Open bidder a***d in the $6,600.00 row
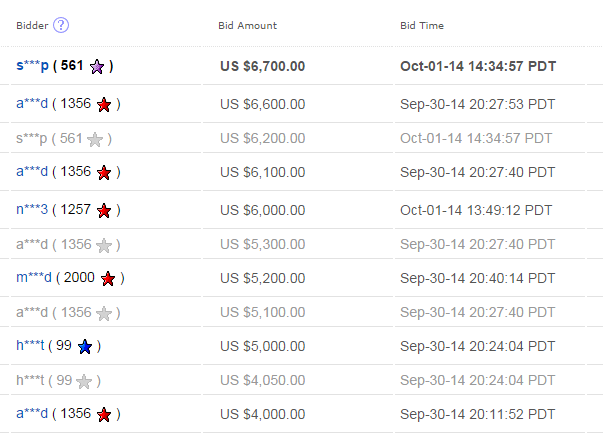Screen dimensions: 603x434 click(32, 103)
